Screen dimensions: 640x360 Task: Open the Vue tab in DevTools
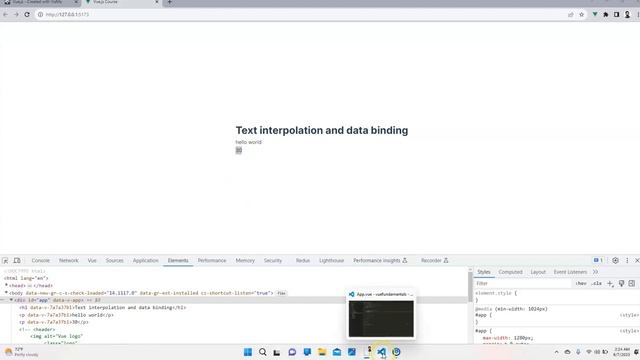(x=92, y=260)
